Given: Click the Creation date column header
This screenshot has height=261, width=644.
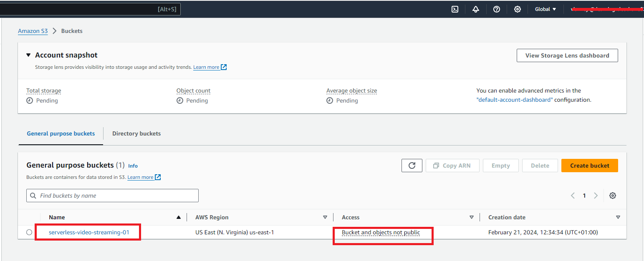Looking at the screenshot, I should coord(507,217).
